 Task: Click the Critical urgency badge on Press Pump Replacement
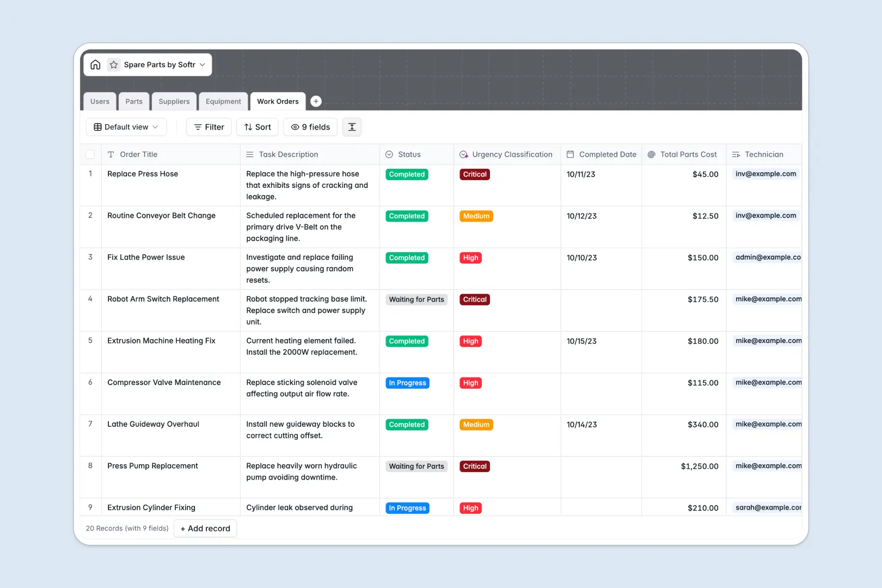coord(474,466)
